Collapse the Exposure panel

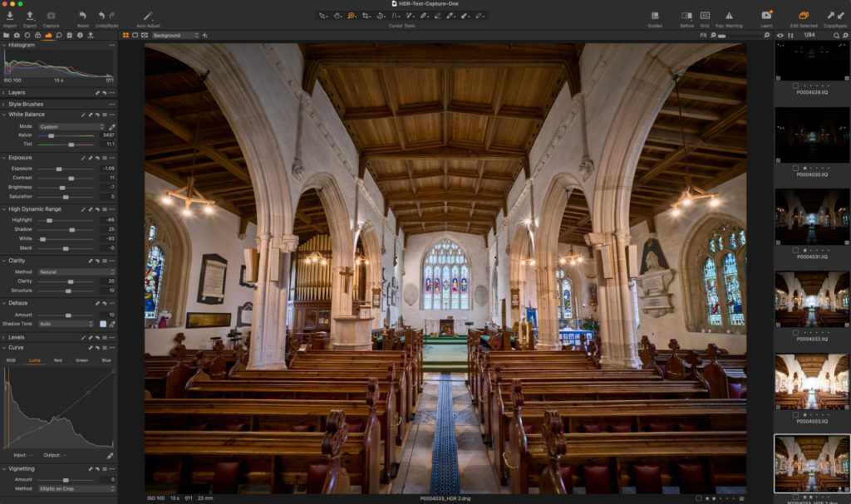[4, 158]
